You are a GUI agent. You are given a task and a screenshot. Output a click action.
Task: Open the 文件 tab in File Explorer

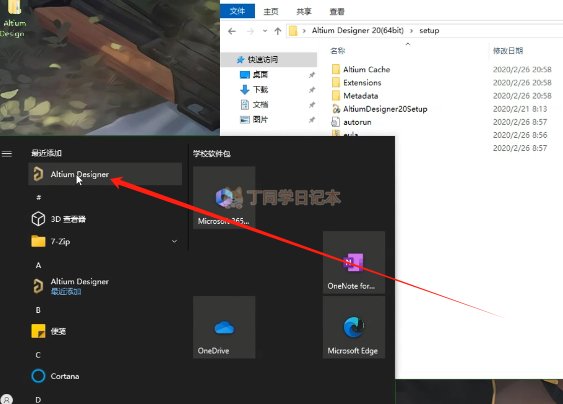pyautogui.click(x=237, y=11)
